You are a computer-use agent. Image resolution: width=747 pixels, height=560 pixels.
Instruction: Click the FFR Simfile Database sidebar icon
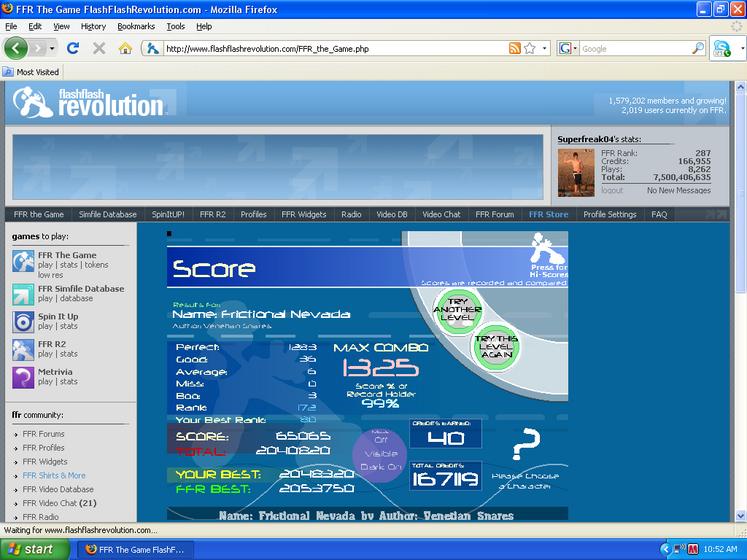[x=23, y=295]
